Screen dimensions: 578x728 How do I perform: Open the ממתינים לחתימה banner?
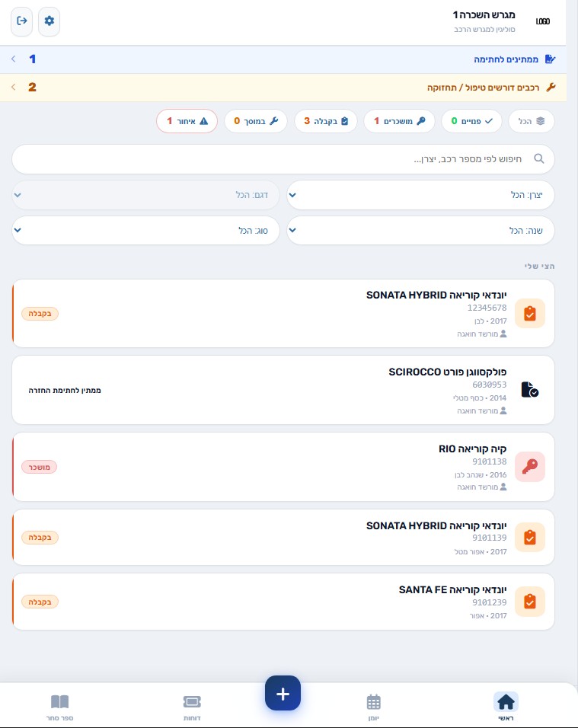pos(283,59)
